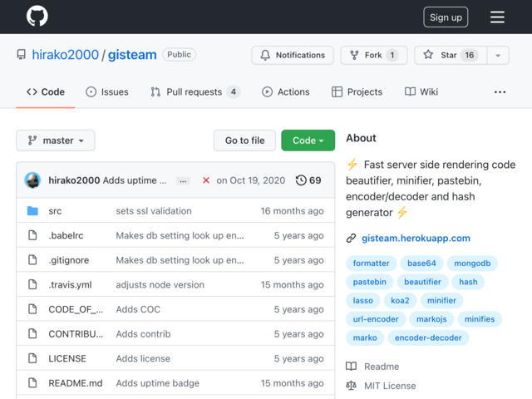
Task: Click the minifier topic tag
Action: pyautogui.click(x=441, y=301)
